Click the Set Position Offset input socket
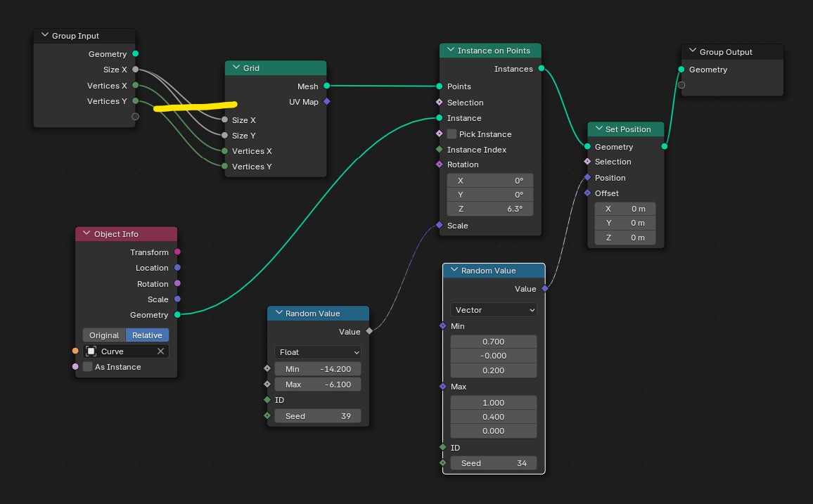This screenshot has height=504, width=813. click(587, 193)
